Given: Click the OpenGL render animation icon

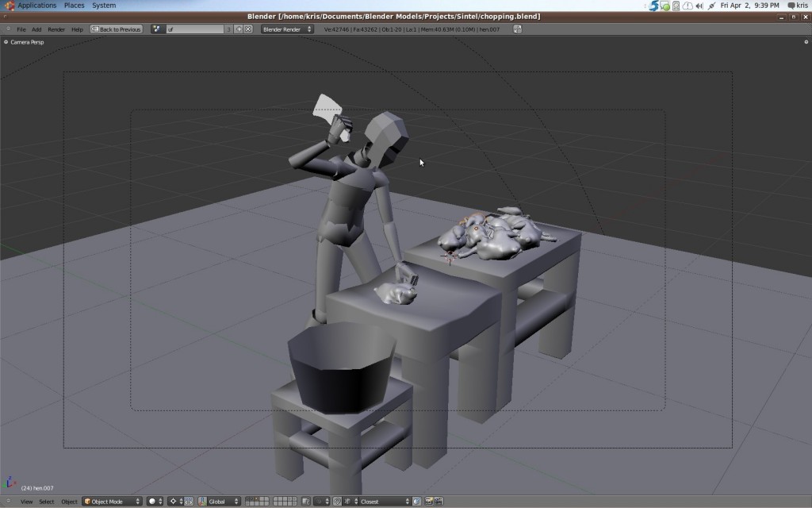Looking at the screenshot, I should 439,501.
